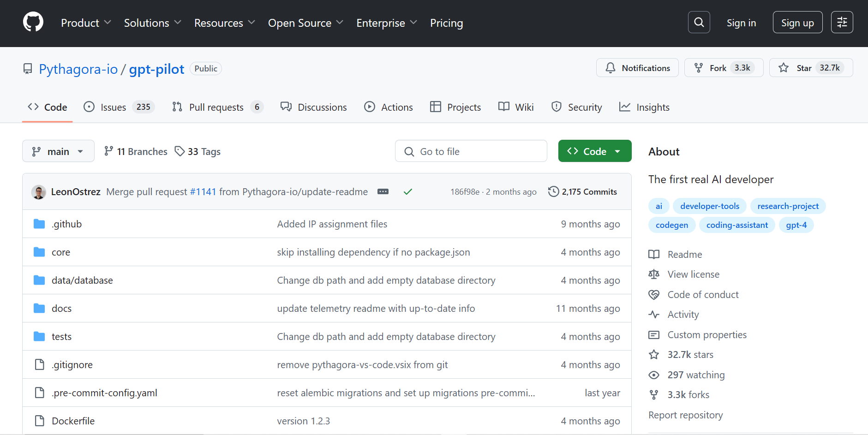The height and width of the screenshot is (435, 868).
Task: Switch to the Projects tab
Action: 455,107
